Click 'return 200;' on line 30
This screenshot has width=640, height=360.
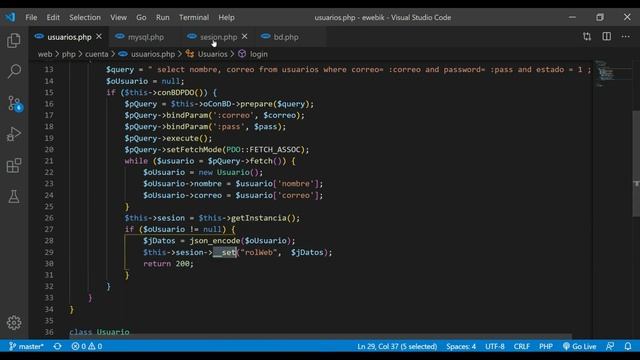click(x=168, y=264)
